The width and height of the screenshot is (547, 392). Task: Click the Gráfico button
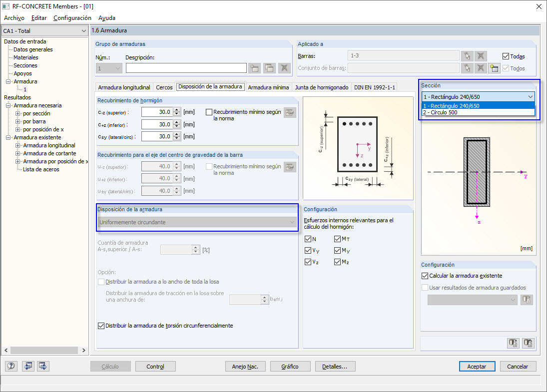point(290,367)
